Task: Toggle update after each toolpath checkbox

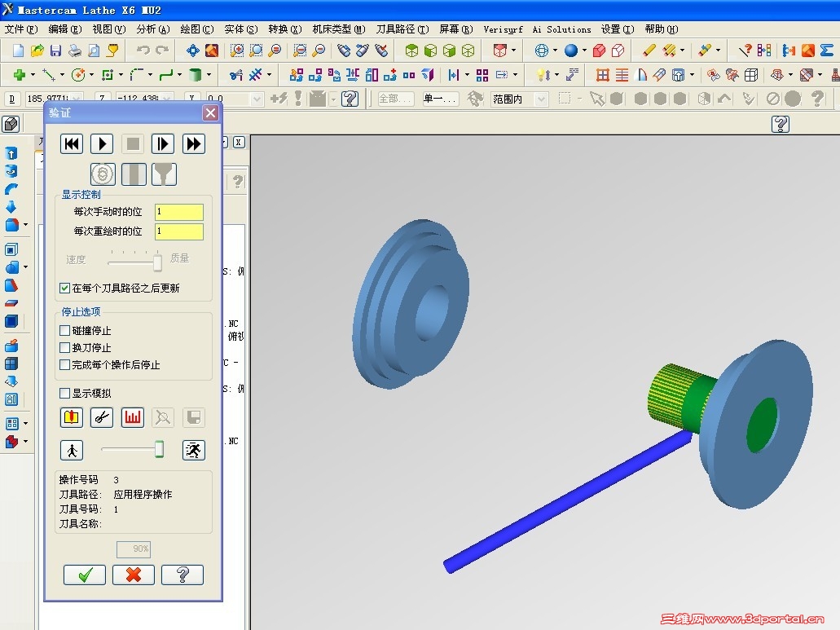Action: point(65,289)
